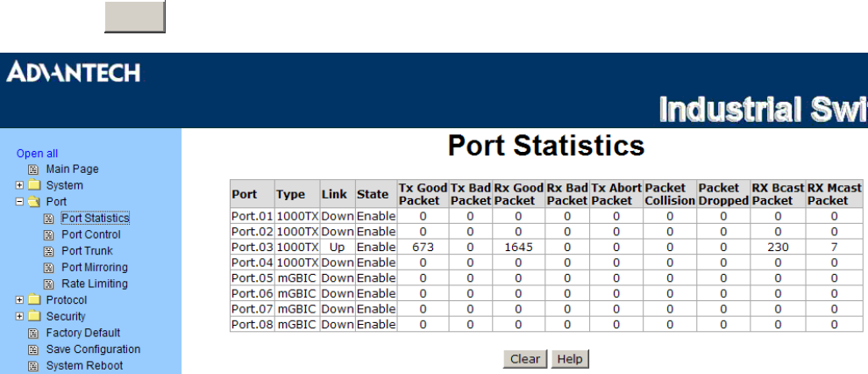Click the System Reboot page icon
Viewport: 868px width, 374px height.
(33, 366)
